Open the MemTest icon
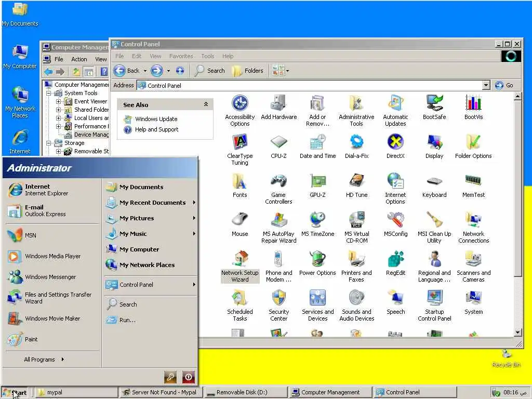 coord(473,185)
